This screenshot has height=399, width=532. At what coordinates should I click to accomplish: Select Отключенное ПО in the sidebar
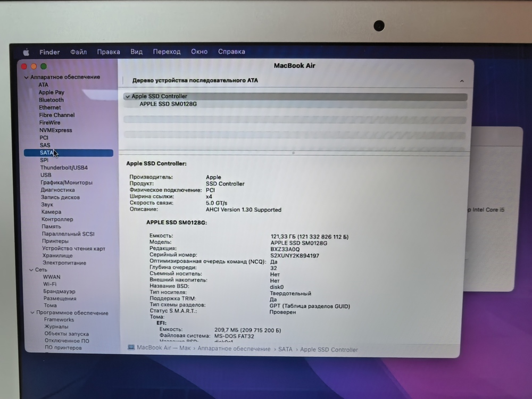[x=67, y=340]
